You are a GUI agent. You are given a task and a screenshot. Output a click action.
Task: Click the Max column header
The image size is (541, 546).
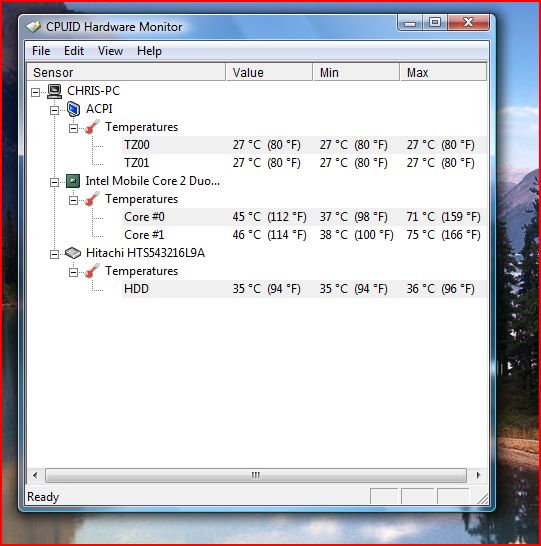point(443,72)
